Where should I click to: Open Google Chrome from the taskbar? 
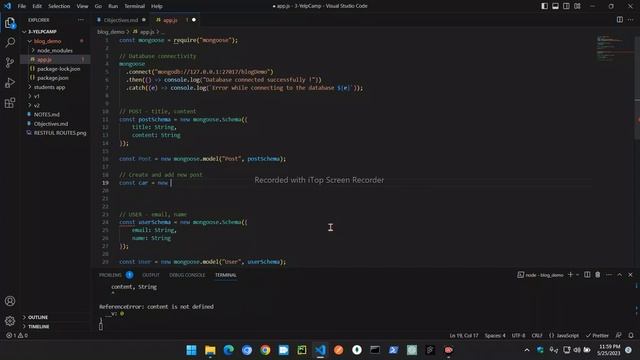265,350
